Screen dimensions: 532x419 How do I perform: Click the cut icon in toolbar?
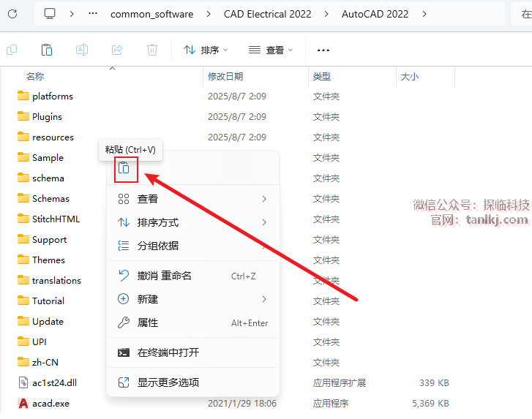coord(12,50)
